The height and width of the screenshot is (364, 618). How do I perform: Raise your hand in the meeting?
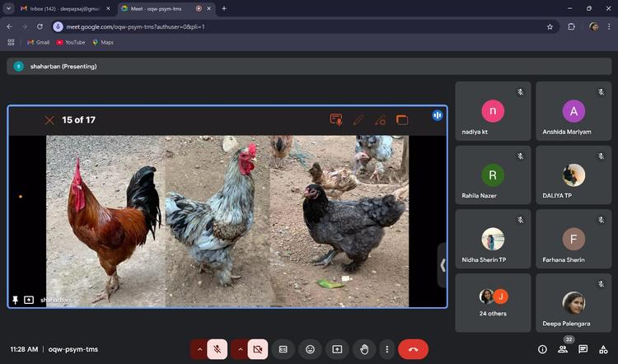click(364, 349)
